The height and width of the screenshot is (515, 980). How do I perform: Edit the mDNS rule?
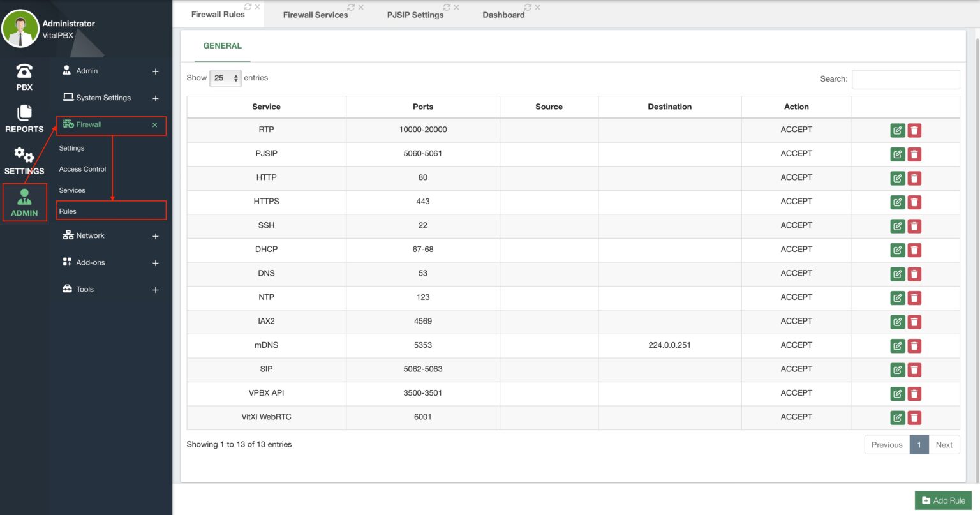pyautogui.click(x=898, y=346)
